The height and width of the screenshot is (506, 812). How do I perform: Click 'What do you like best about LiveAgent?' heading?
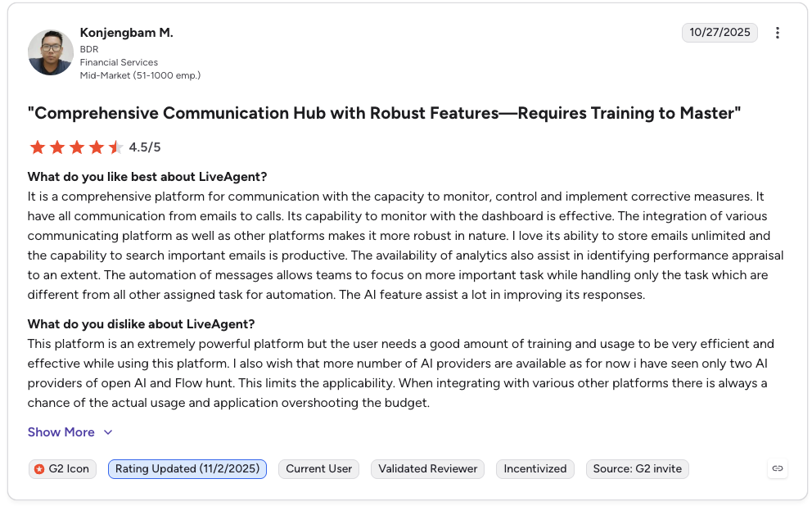pos(147,177)
